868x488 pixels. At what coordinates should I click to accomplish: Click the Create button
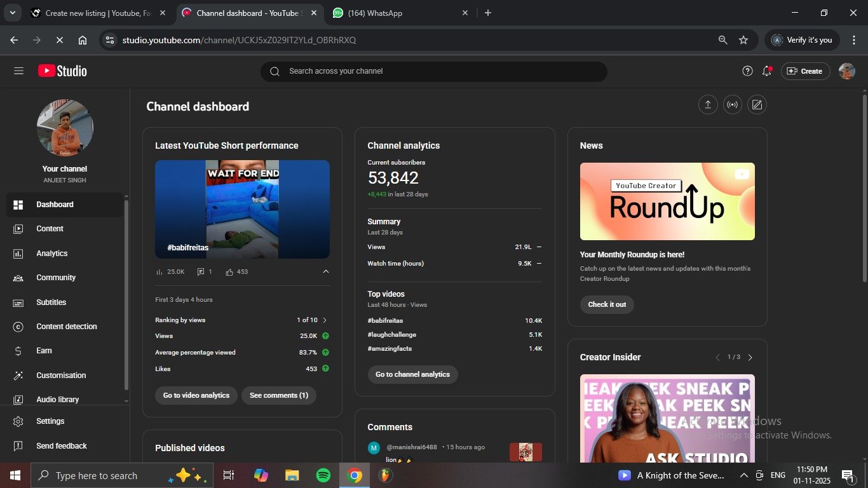click(x=805, y=71)
